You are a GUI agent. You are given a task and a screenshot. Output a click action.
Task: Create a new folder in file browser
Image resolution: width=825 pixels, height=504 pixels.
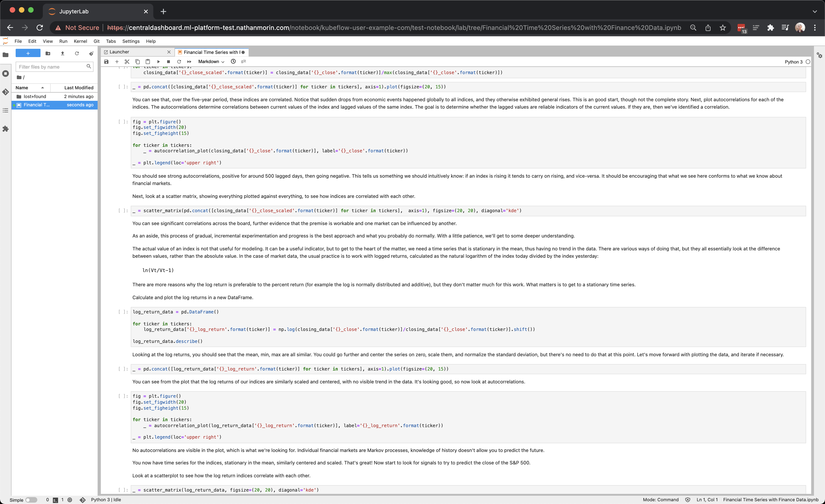pos(48,53)
